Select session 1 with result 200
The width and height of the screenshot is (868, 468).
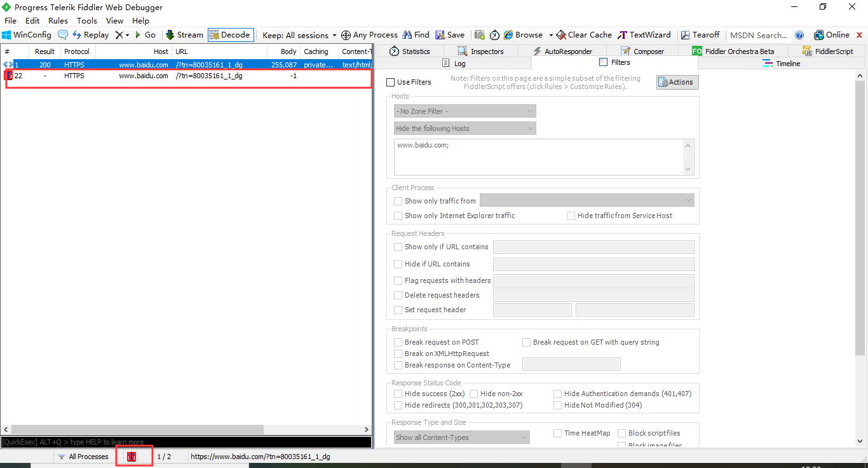coord(186,65)
